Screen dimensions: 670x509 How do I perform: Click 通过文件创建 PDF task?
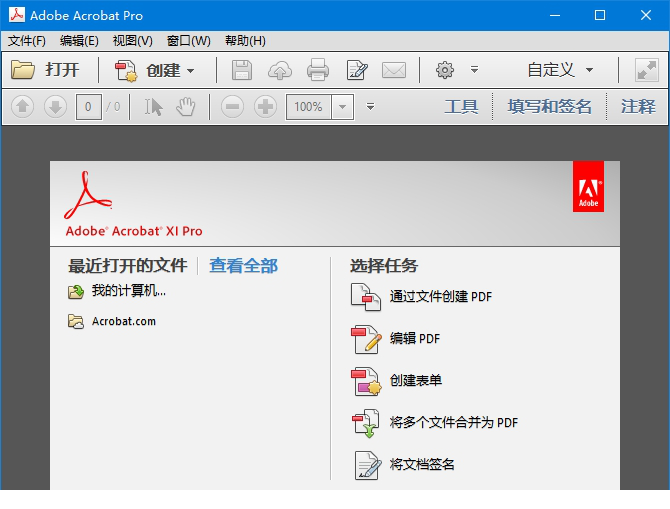(441, 296)
